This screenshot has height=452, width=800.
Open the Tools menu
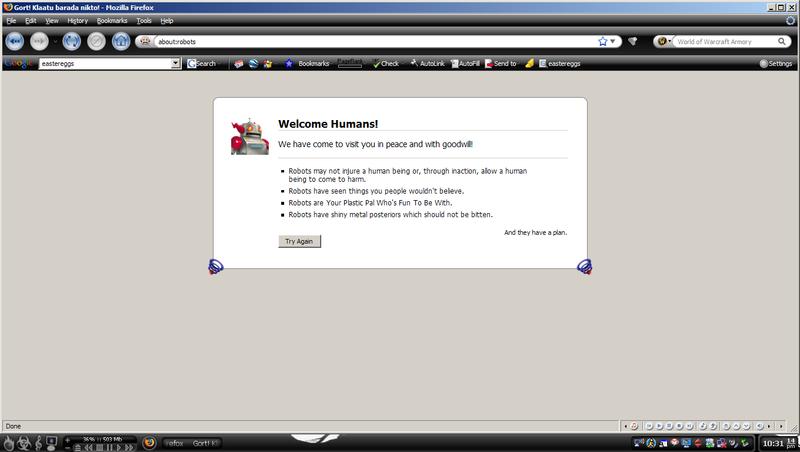click(144, 20)
